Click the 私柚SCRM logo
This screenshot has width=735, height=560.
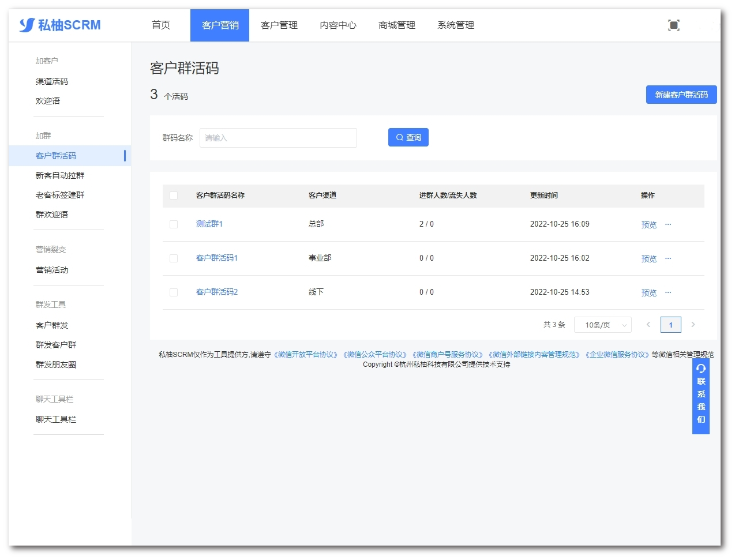(60, 25)
